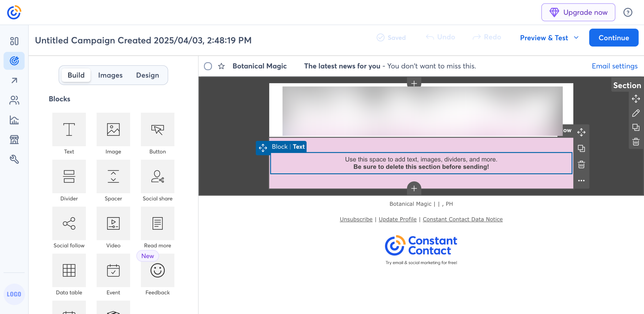Toggle the circle radio beside Botanical Magic
The height and width of the screenshot is (314, 644).
tap(208, 66)
